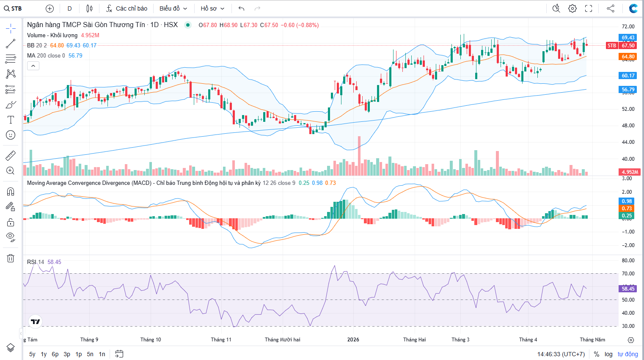Image resolution: width=644 pixels, height=360 pixels.
Task: Select the trend line drawing tool
Action: (x=11, y=44)
